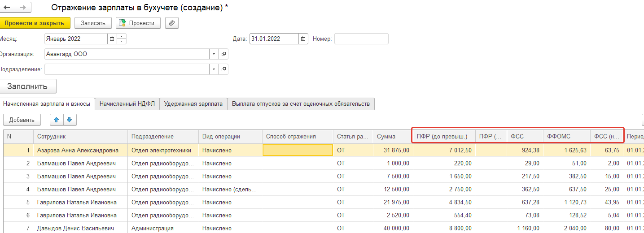
Task: Click the 1 625,63 ФФОМС cell
Action: pos(567,151)
